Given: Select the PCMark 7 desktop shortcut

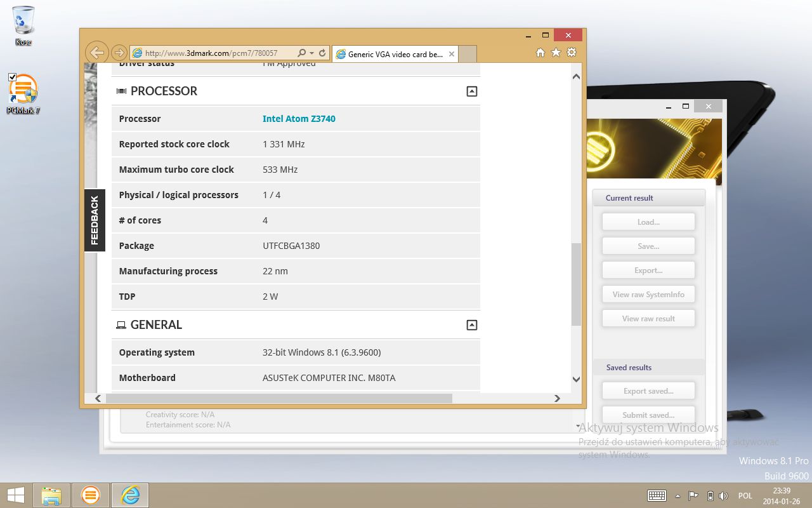Looking at the screenshot, I should (x=23, y=93).
